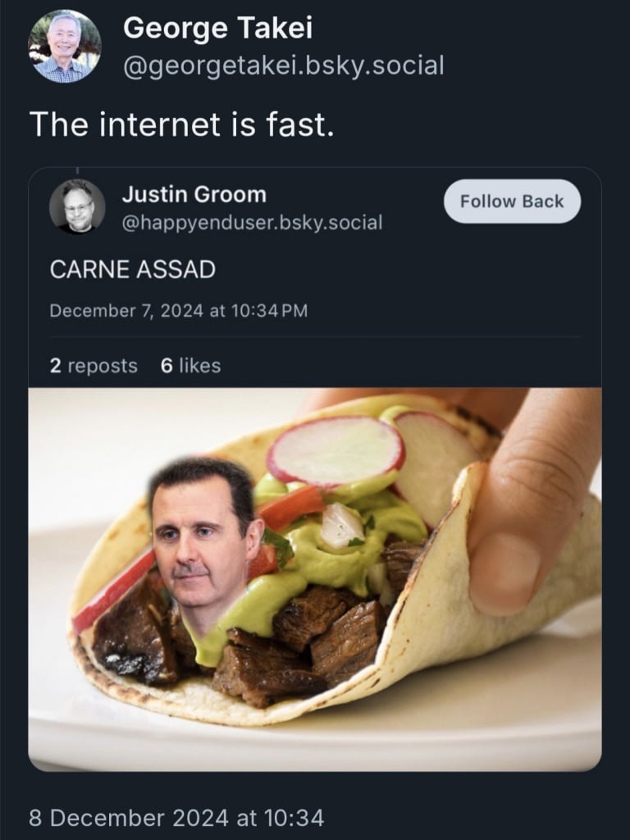Open George Takei's profile avatar
This screenshot has height=840, width=630.
click(64, 47)
